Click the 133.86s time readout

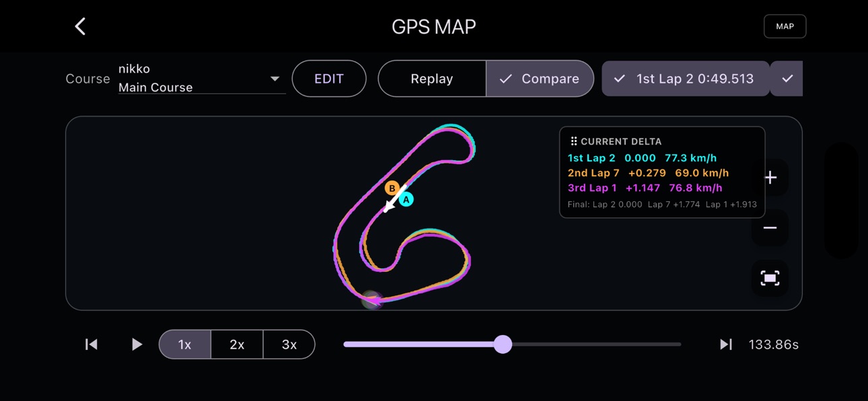point(774,344)
